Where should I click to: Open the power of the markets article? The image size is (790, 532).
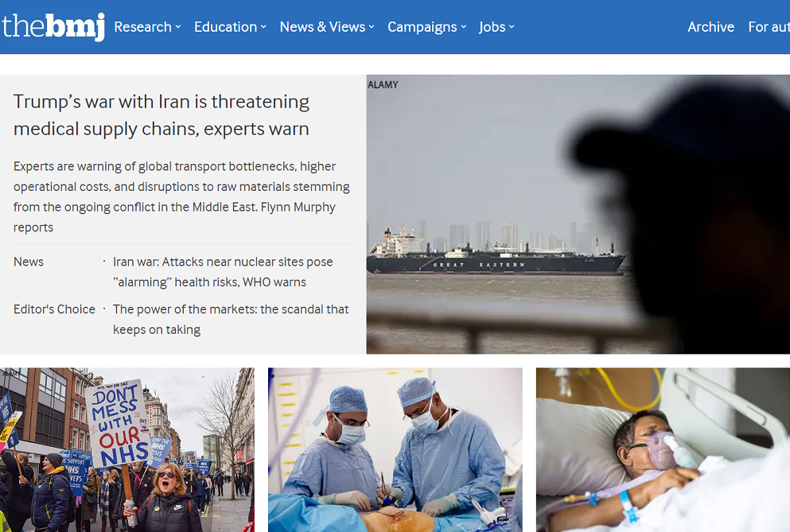pyautogui.click(x=231, y=319)
